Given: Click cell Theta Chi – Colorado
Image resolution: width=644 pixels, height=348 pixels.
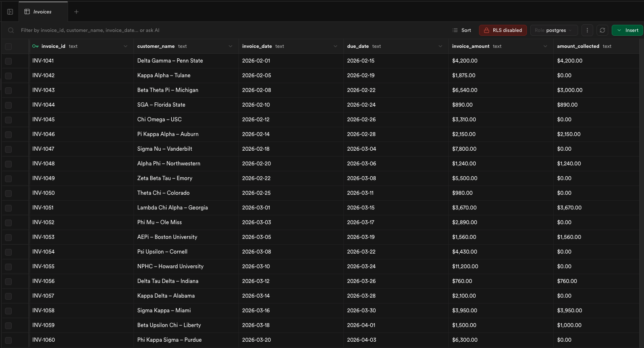Looking at the screenshot, I should point(186,193).
